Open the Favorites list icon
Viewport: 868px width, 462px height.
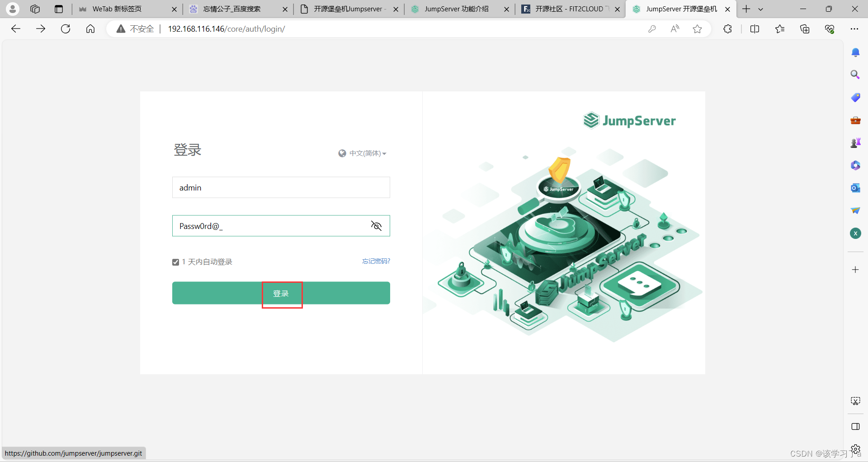[780, 29]
